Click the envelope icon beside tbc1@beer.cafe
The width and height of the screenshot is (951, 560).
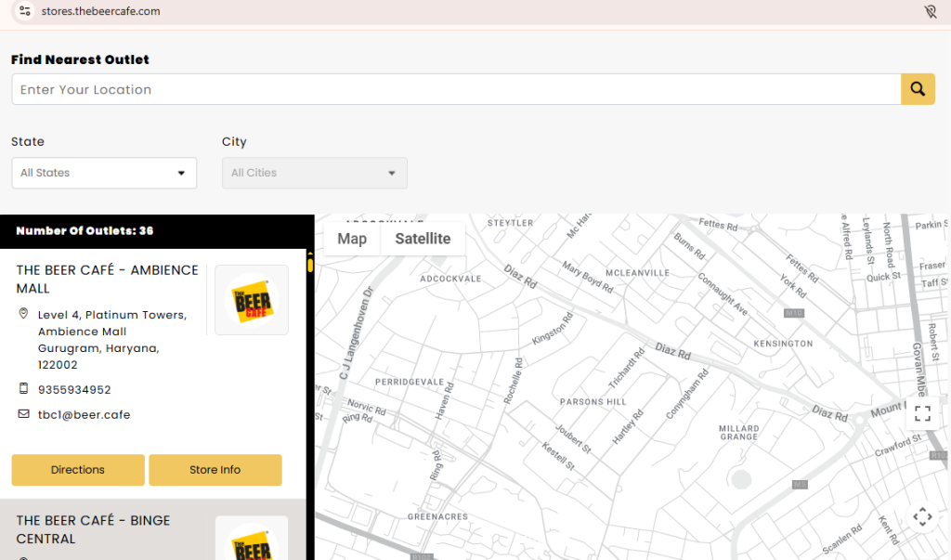click(x=23, y=414)
